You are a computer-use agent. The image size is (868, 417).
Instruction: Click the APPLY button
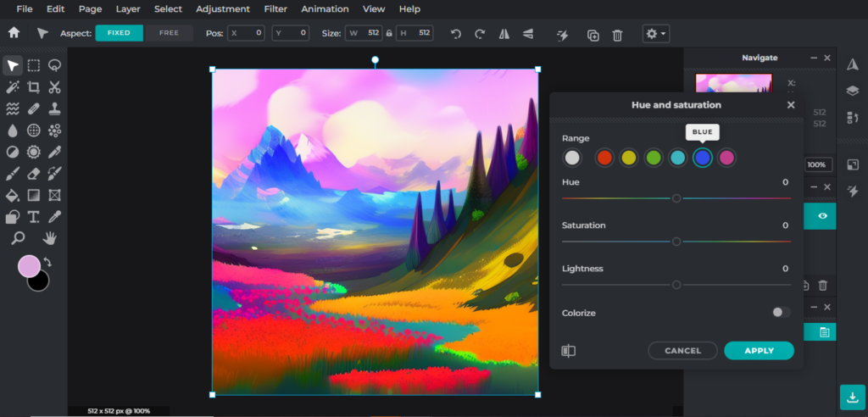pyautogui.click(x=759, y=351)
